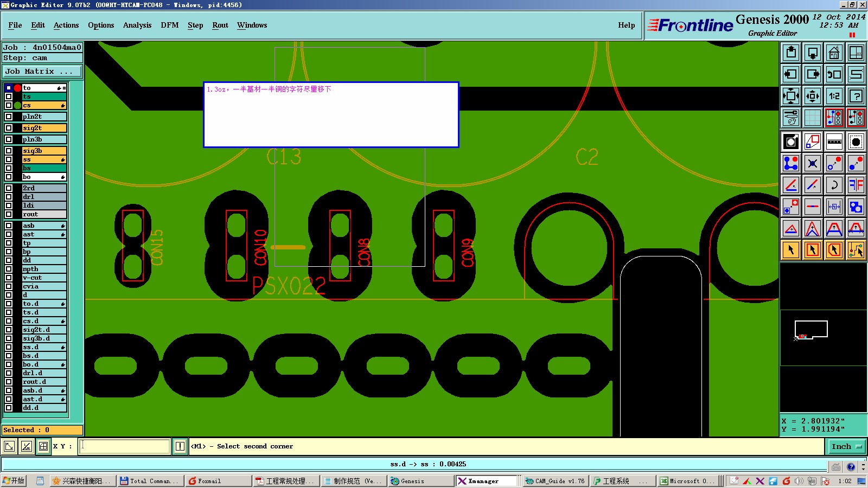Open the Edit menu
868x488 pixels.
pyautogui.click(x=38, y=25)
